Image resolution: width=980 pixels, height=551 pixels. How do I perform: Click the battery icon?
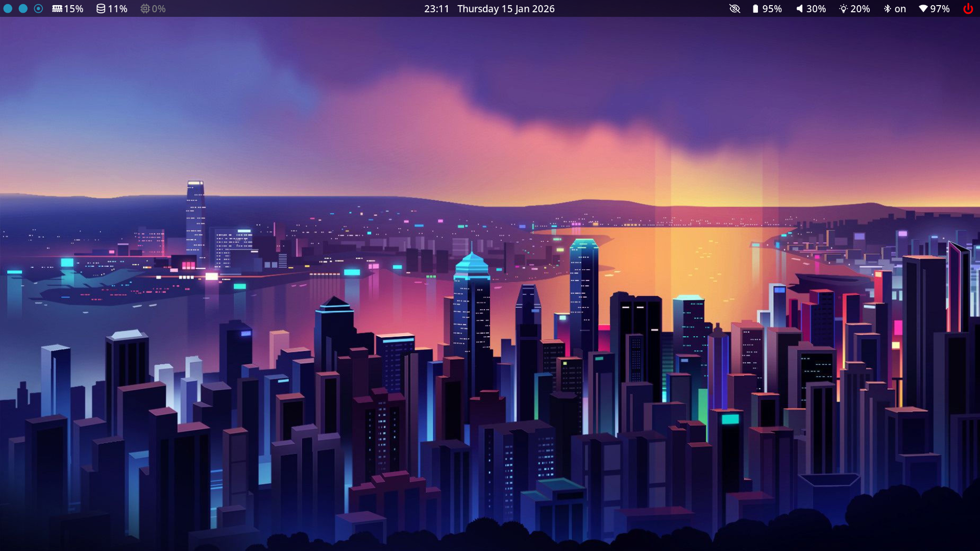755,9
